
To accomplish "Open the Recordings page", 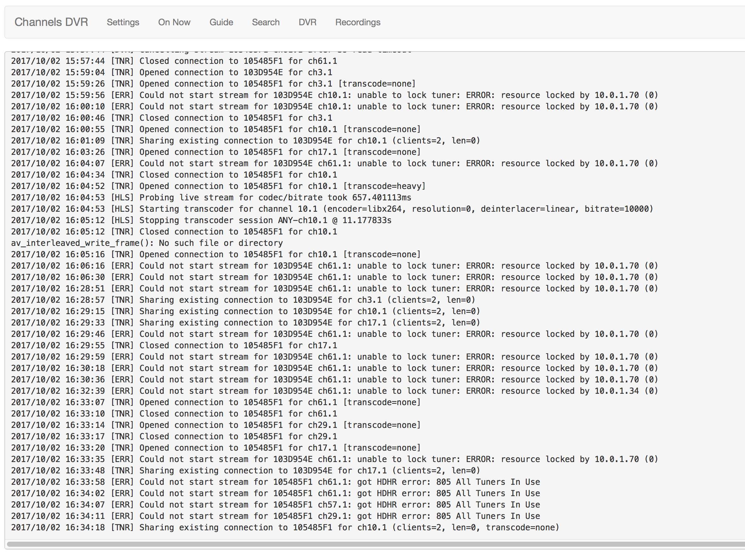I will [357, 22].
